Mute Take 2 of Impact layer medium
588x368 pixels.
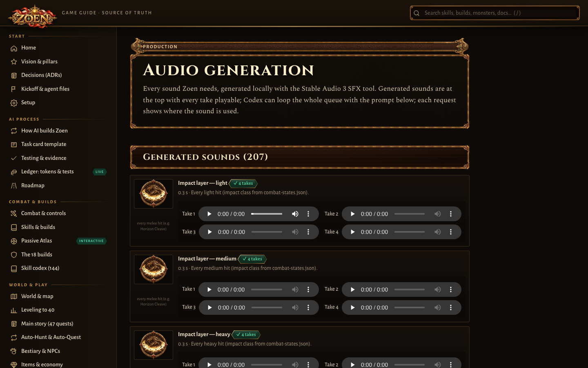click(x=438, y=289)
